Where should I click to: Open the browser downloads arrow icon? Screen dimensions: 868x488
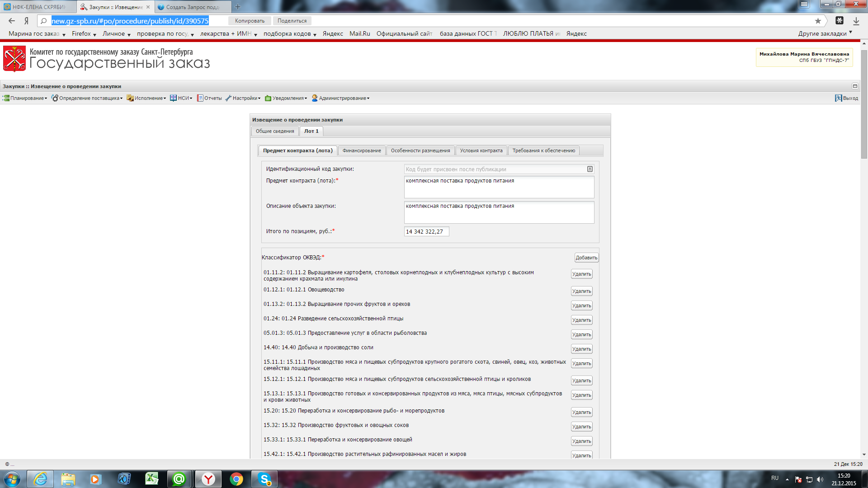tap(856, 21)
